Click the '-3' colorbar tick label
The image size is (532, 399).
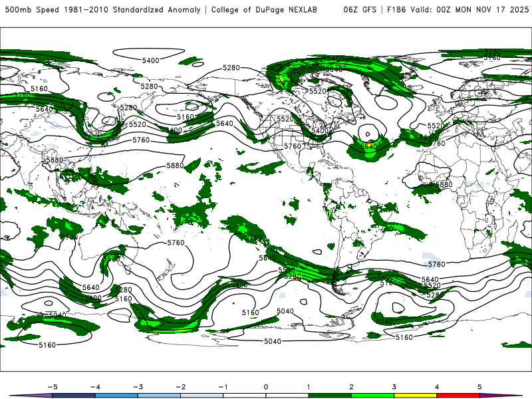[138, 387]
